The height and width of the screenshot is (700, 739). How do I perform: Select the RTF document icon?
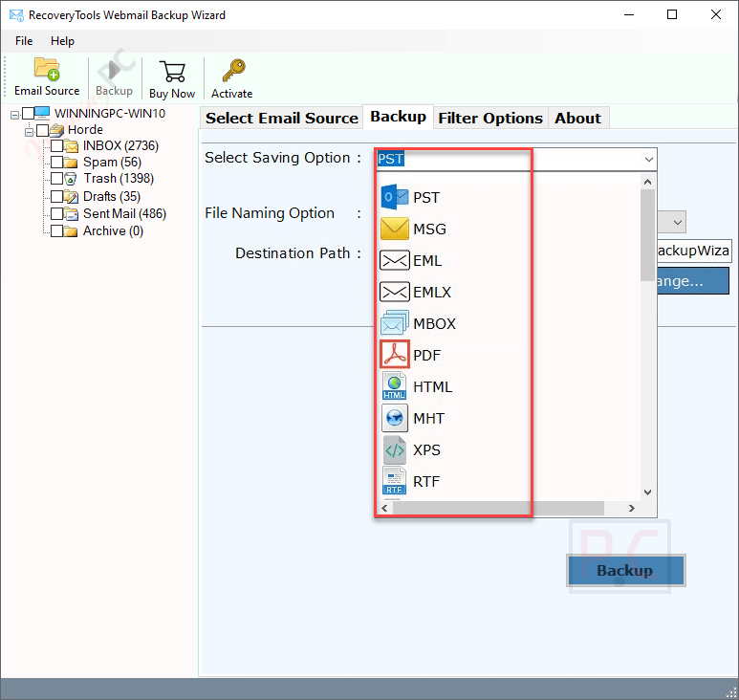[x=395, y=481]
